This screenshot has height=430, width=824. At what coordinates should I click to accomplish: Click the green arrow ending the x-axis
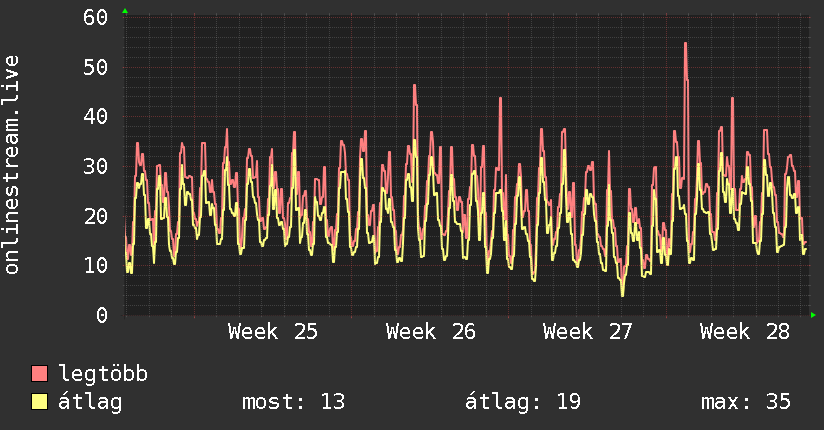813,315
